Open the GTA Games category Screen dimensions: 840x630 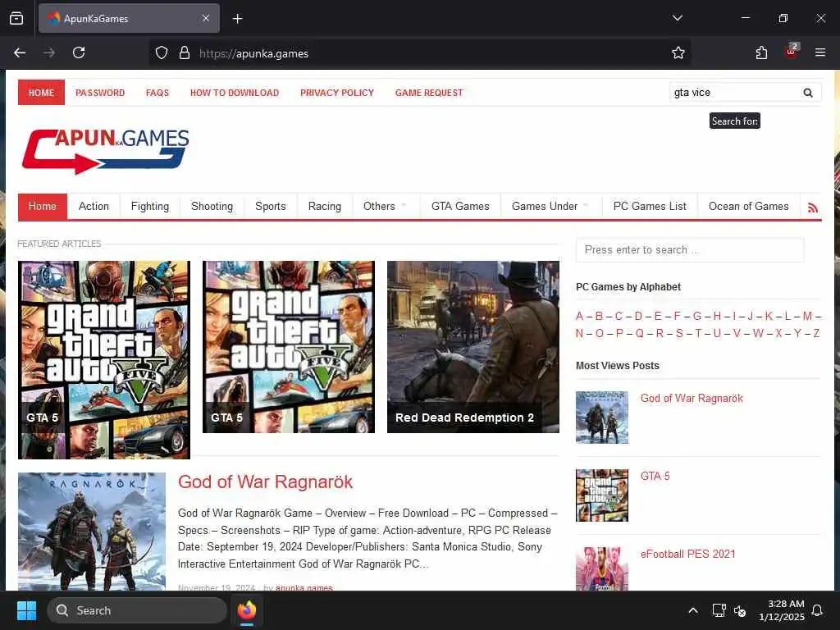tap(460, 206)
